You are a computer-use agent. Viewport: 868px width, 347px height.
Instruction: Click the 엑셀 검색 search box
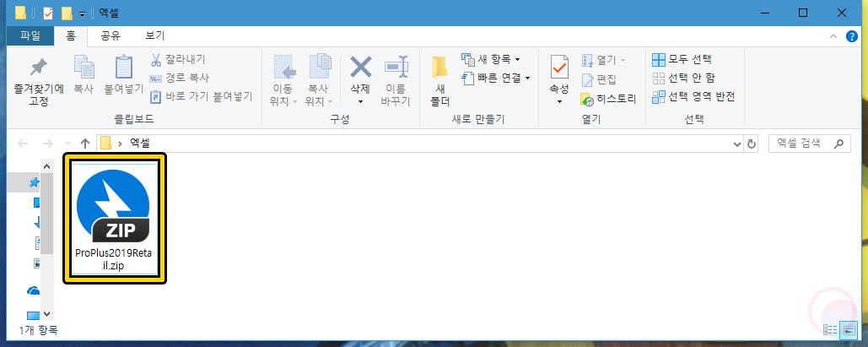[809, 144]
